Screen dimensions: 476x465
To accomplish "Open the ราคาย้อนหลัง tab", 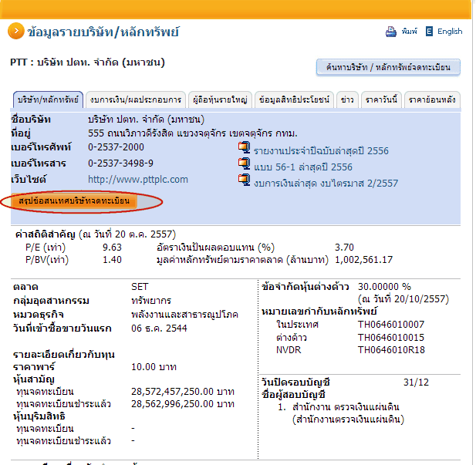I will pos(432,99).
